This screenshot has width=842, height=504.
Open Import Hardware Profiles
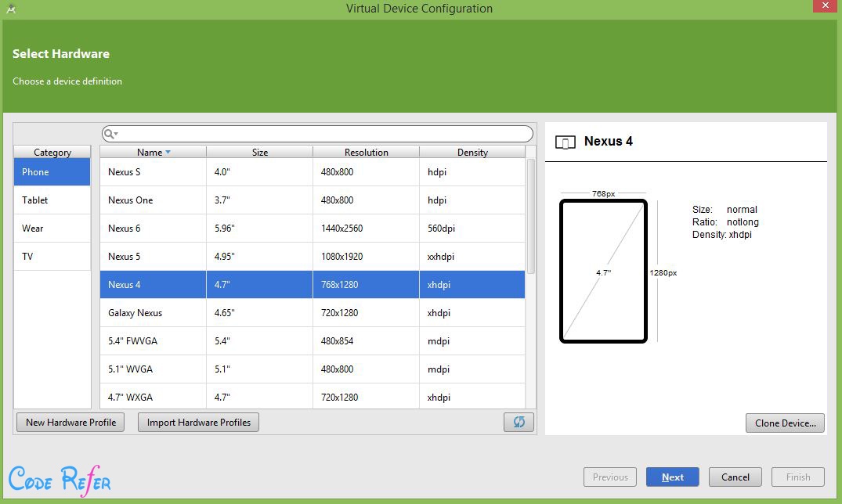pos(199,423)
